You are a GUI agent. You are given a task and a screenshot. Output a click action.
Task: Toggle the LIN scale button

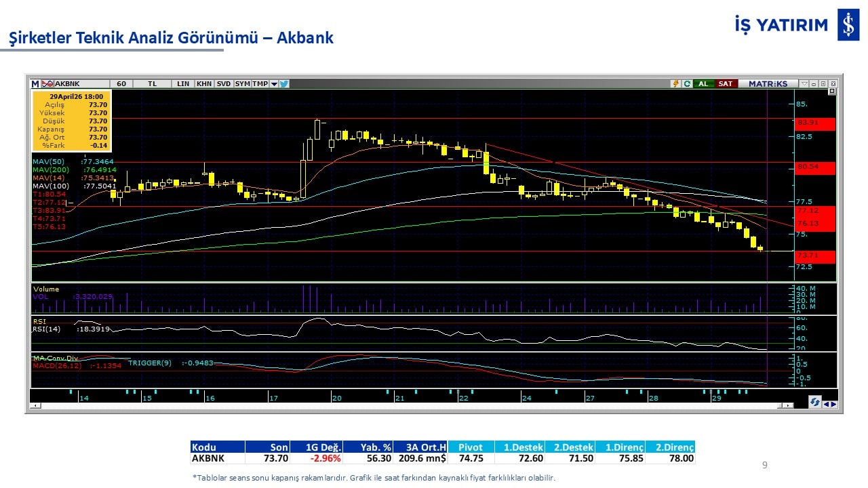point(183,84)
